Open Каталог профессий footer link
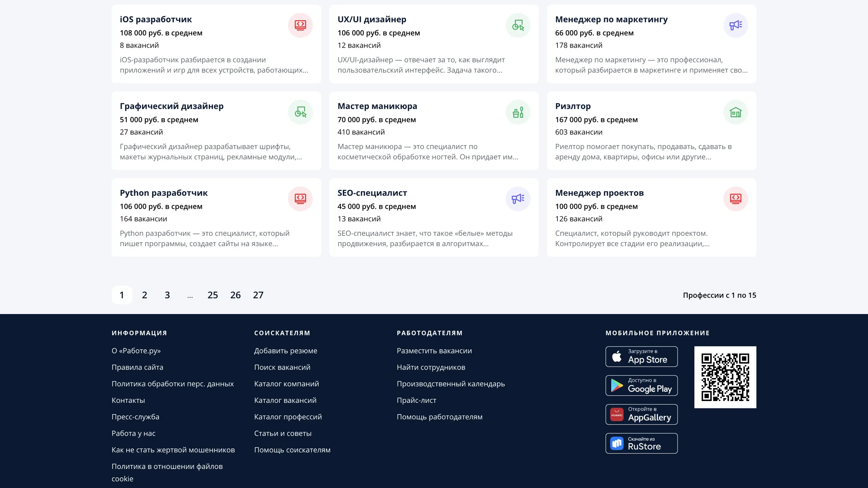 (288, 417)
